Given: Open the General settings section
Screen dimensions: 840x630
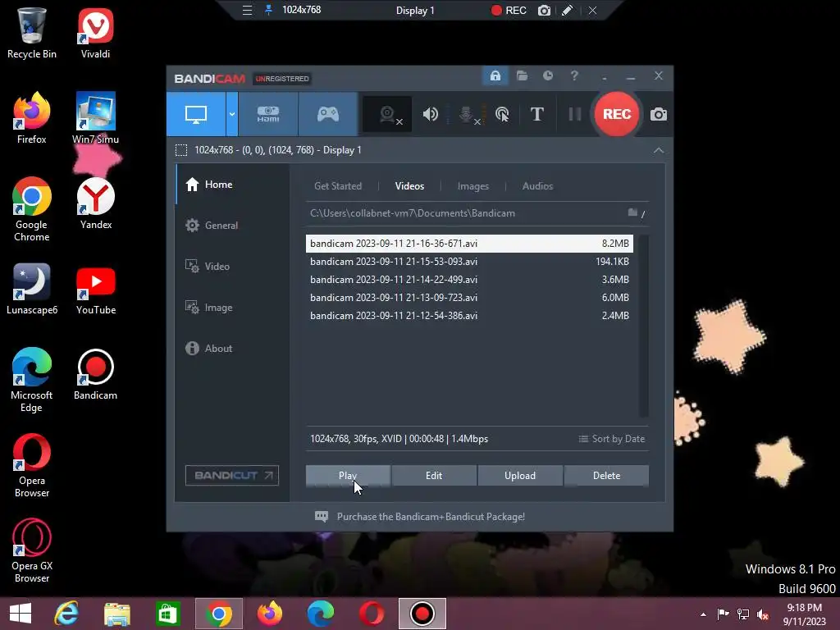Looking at the screenshot, I should (232, 226).
